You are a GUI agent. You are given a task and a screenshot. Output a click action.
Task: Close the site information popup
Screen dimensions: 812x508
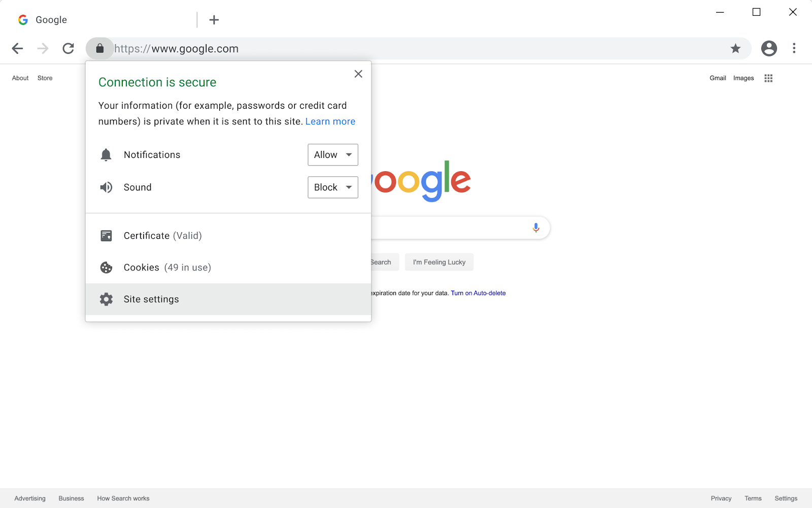point(358,74)
